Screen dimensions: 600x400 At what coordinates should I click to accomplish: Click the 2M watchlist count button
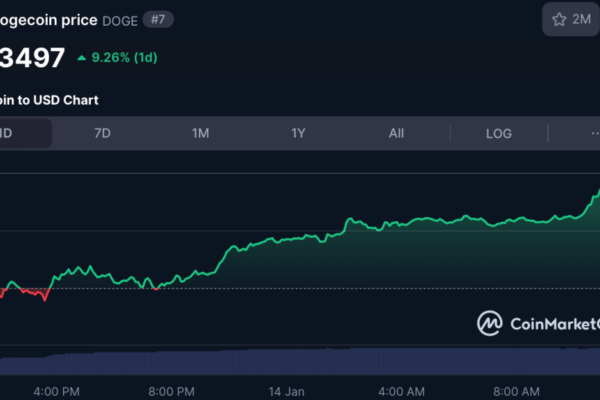571,19
